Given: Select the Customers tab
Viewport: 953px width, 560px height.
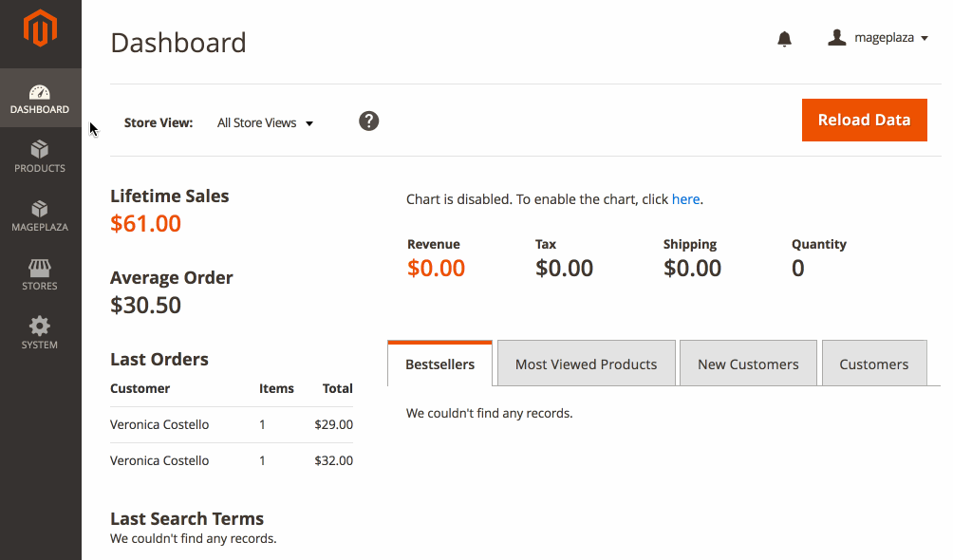Looking at the screenshot, I should 874,364.
